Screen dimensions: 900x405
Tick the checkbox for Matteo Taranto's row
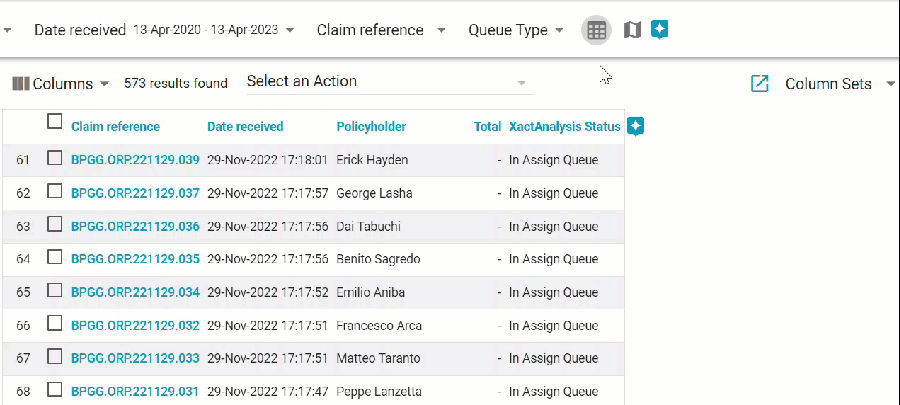pyautogui.click(x=55, y=357)
